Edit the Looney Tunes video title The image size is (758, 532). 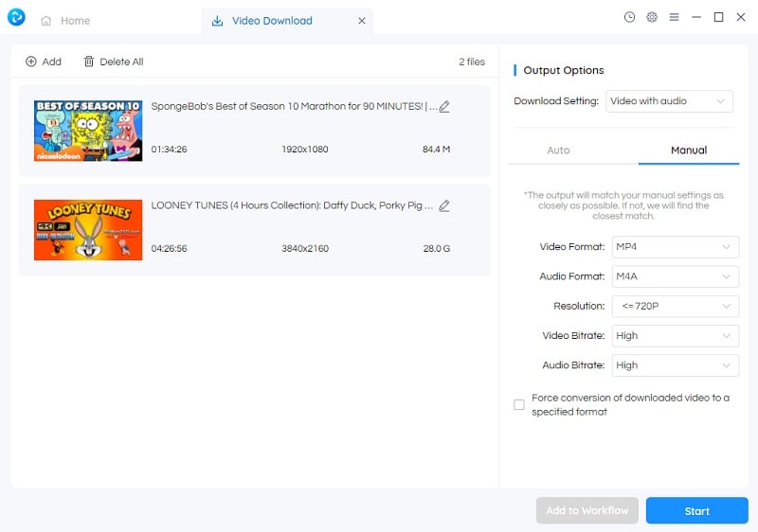444,206
